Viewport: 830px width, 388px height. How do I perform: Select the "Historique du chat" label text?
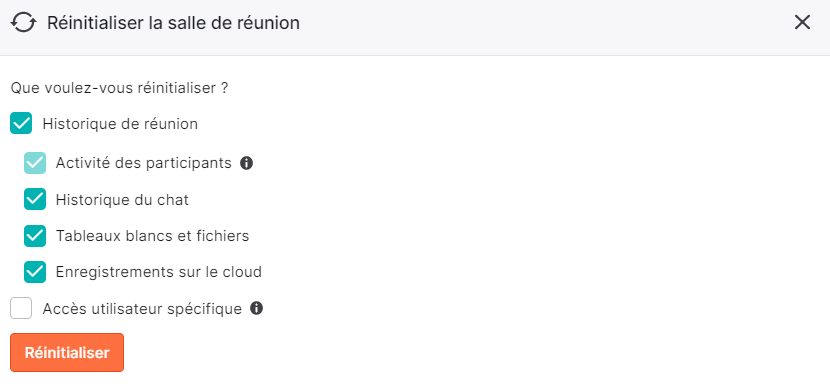click(122, 200)
